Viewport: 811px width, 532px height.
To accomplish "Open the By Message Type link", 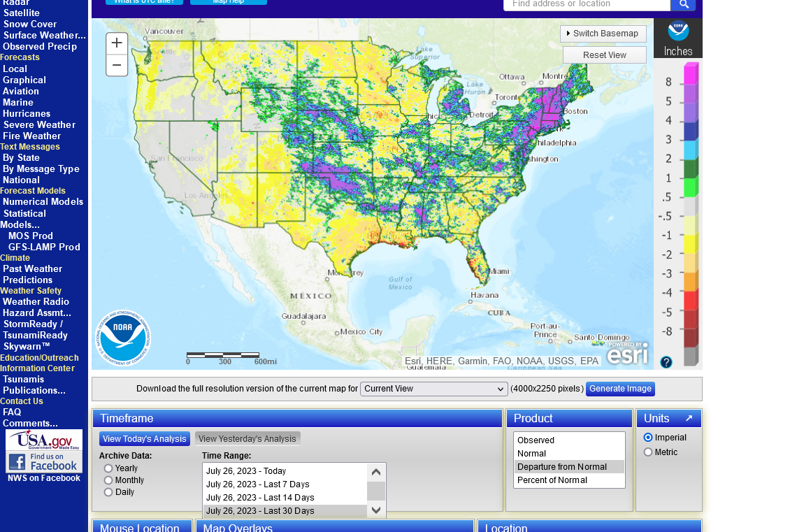I will [x=41, y=169].
